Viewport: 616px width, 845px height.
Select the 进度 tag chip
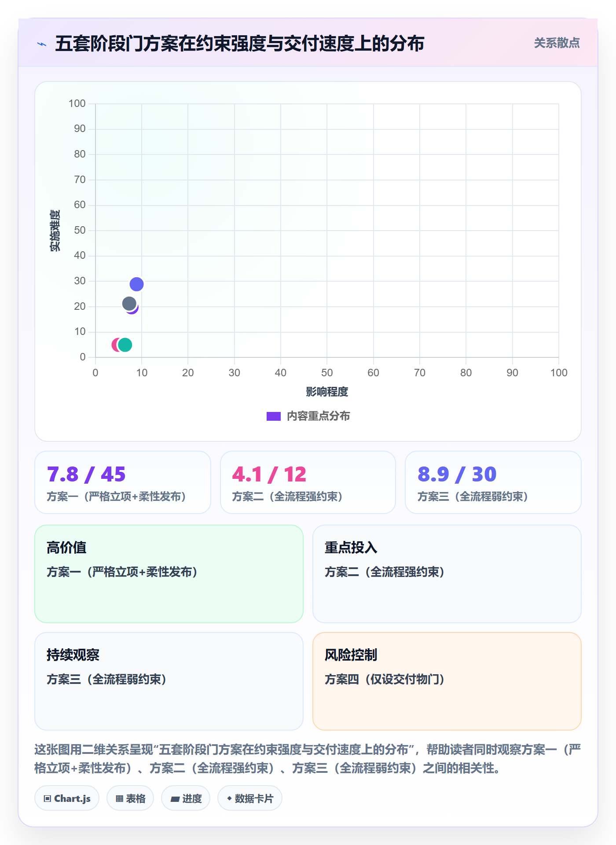(186, 798)
